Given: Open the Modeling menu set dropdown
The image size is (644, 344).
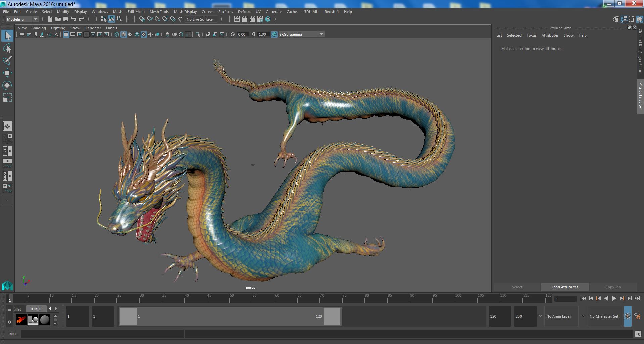Looking at the screenshot, I should tap(22, 19).
